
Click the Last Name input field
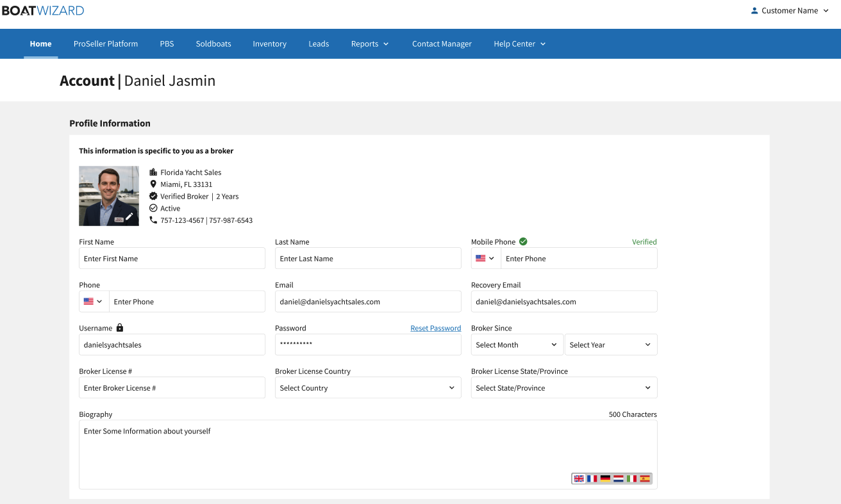pos(368,259)
